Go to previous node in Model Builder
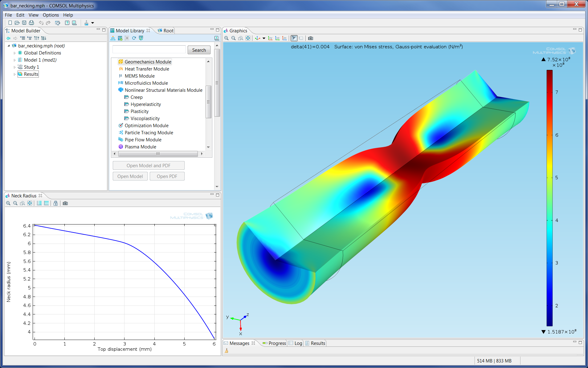This screenshot has width=588, height=368. pyautogui.click(x=8, y=38)
